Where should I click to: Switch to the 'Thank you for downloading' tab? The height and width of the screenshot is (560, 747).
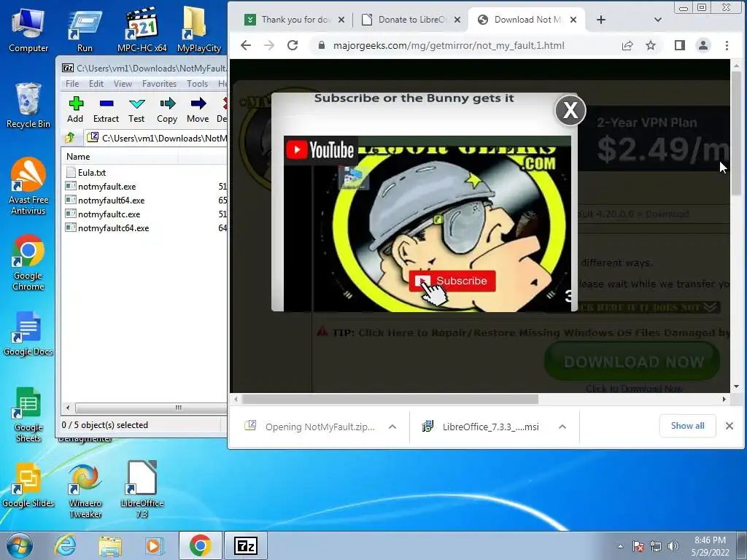click(295, 20)
